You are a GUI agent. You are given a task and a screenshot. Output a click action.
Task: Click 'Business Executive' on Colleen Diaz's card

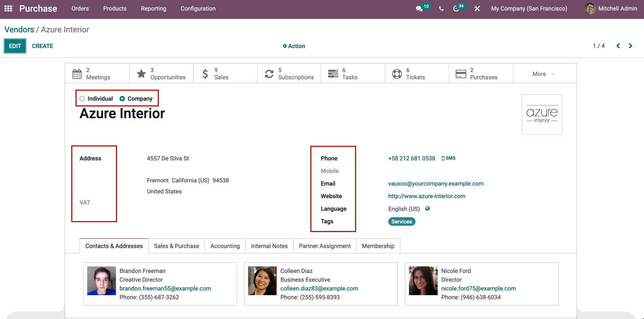click(305, 280)
